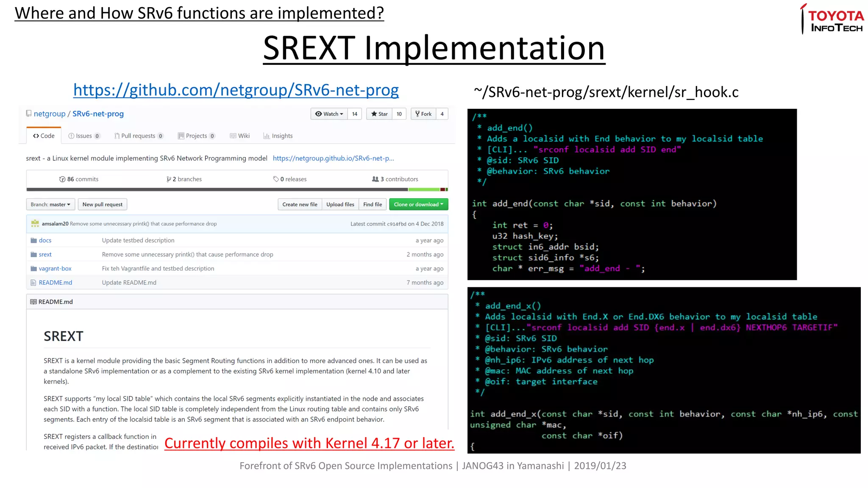Viewport: 868px width, 488px height.
Task: Click the Pull requests tab icon
Action: point(117,136)
